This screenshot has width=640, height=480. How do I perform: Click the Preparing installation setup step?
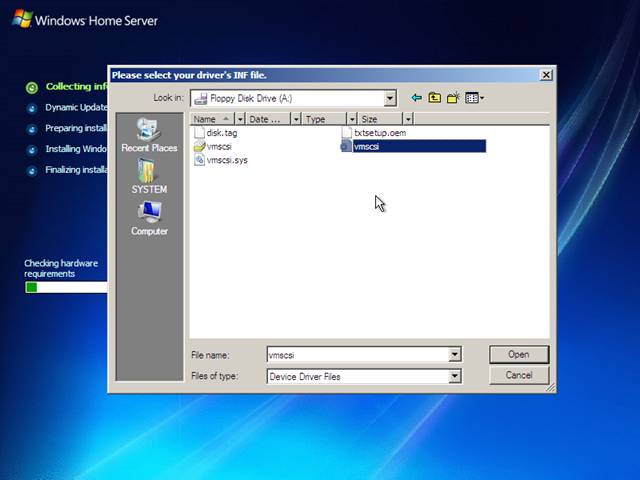click(67, 129)
